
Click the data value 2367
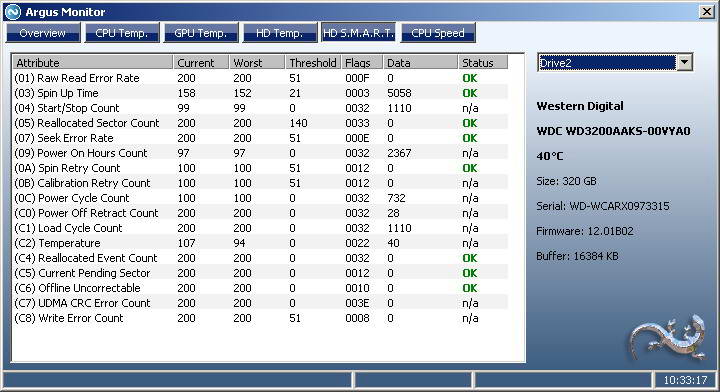[x=399, y=153]
